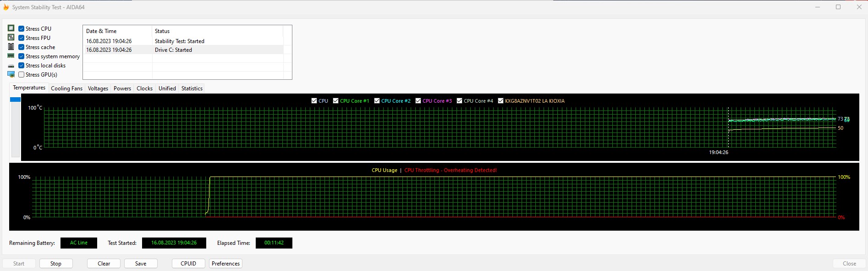The image size is (868, 271).
Task: Toggle the KXG8AZNV1T02 LA KIOXIA drive checkbox
Action: click(x=500, y=101)
